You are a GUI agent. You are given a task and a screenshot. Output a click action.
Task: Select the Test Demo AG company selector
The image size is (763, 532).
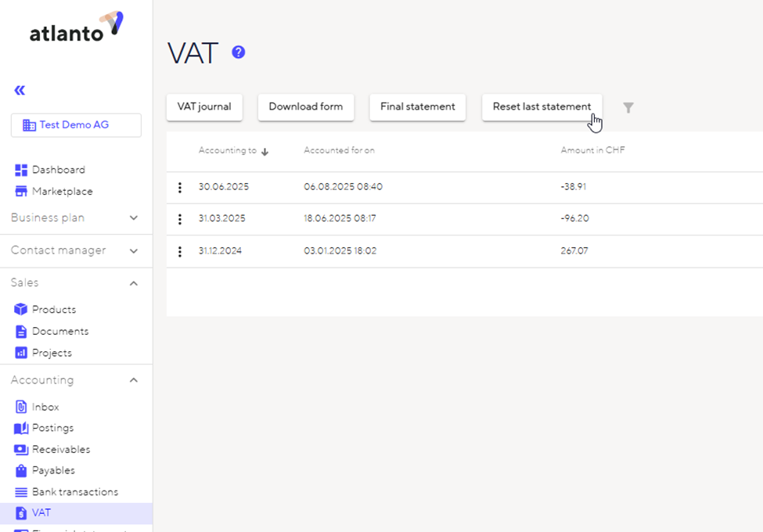click(x=76, y=125)
